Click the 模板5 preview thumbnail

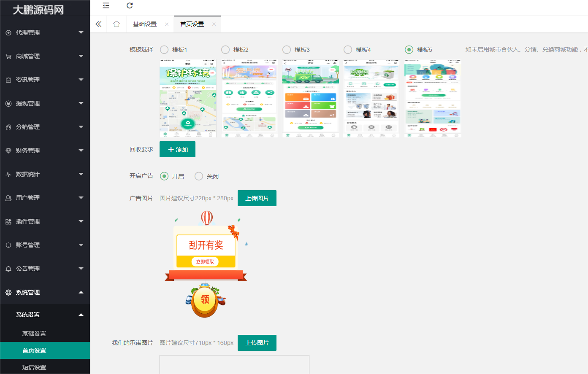coord(432,99)
